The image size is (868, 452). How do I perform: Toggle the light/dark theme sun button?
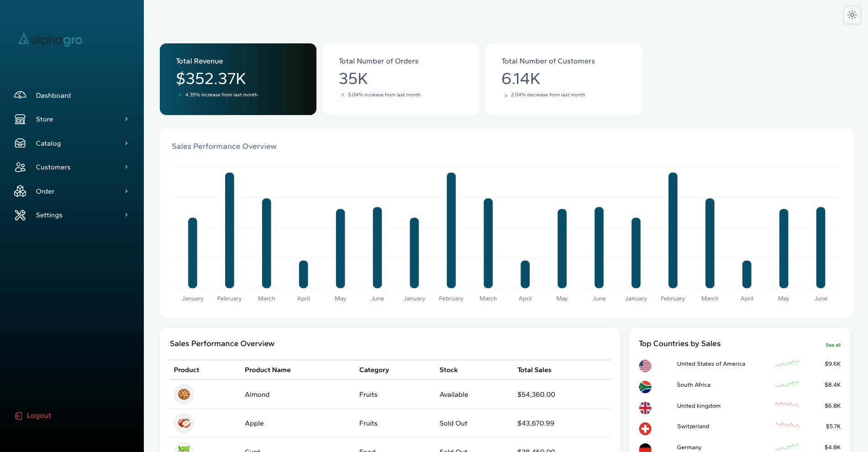[852, 15]
